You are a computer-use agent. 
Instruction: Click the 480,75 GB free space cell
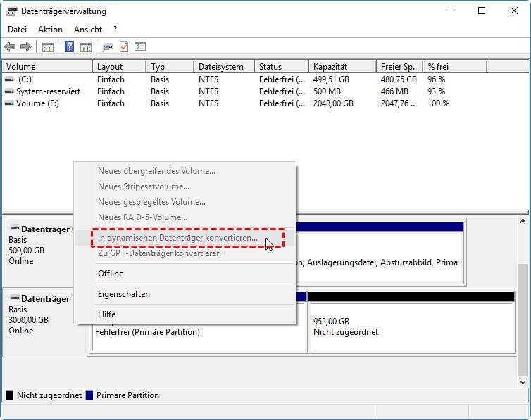click(x=399, y=79)
